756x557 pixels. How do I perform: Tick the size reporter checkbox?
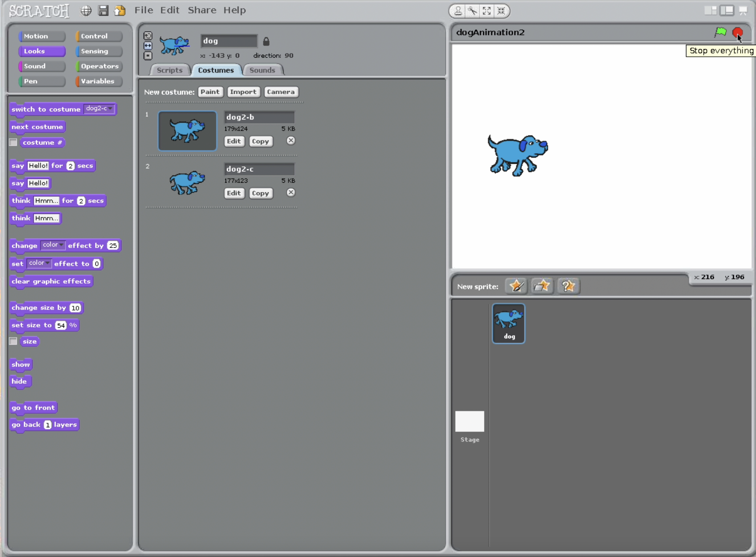13,341
